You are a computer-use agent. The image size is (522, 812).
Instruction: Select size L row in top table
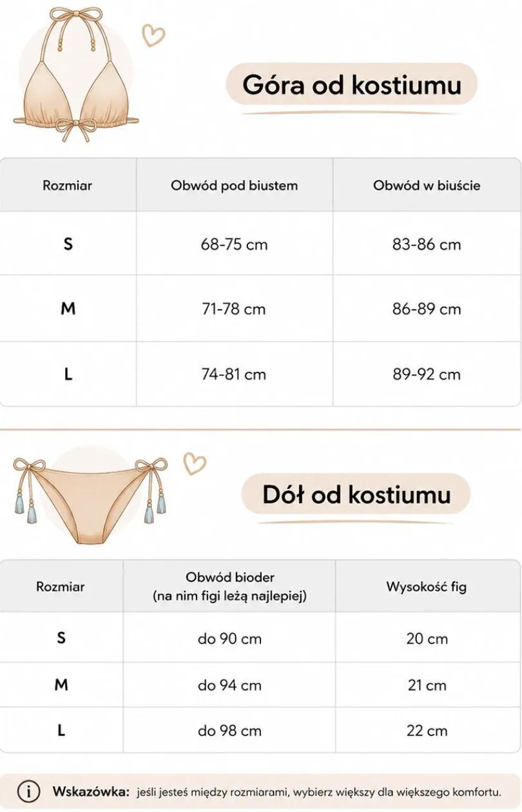(260, 374)
